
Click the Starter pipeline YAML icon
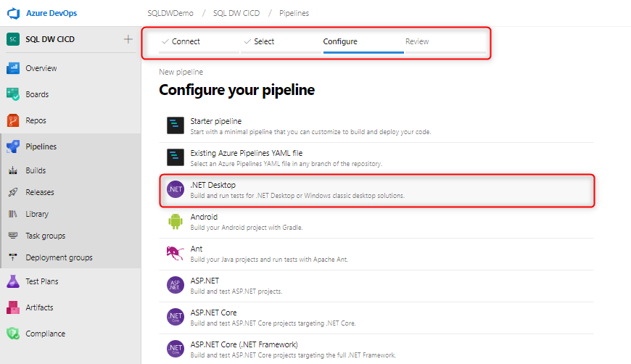[176, 125]
